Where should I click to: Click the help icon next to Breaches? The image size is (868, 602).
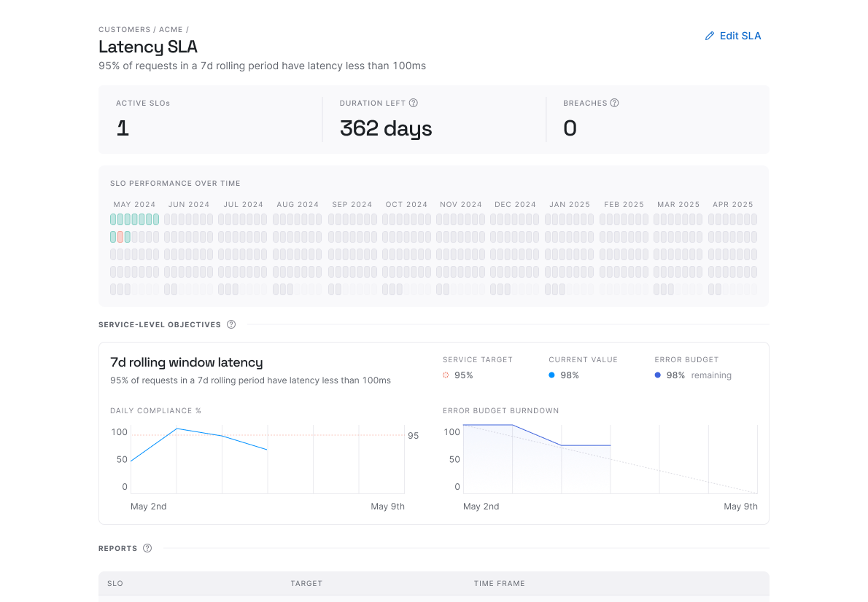click(614, 103)
